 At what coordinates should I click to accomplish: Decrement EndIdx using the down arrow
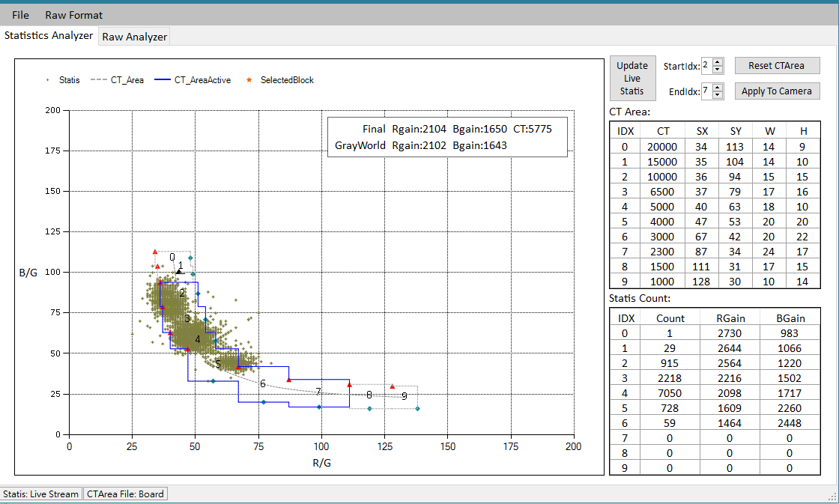pos(718,95)
